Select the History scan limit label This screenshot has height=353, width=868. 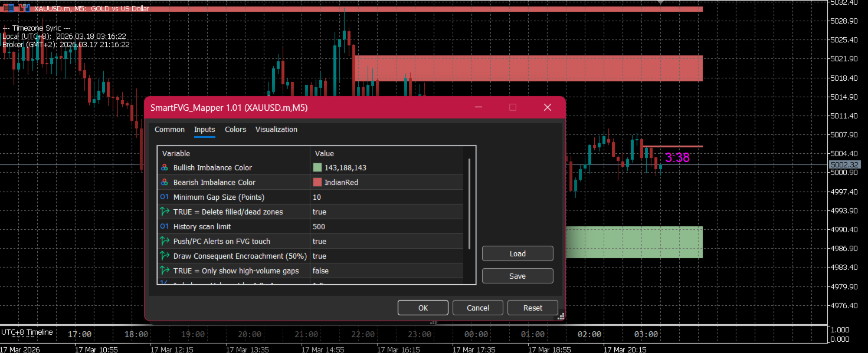[202, 227]
